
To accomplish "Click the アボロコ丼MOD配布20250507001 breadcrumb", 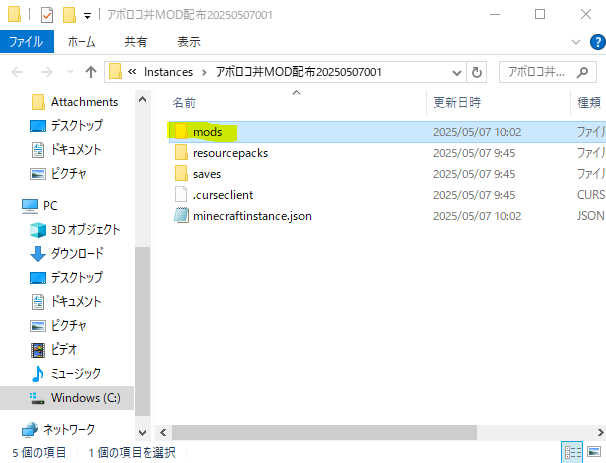I will [298, 72].
